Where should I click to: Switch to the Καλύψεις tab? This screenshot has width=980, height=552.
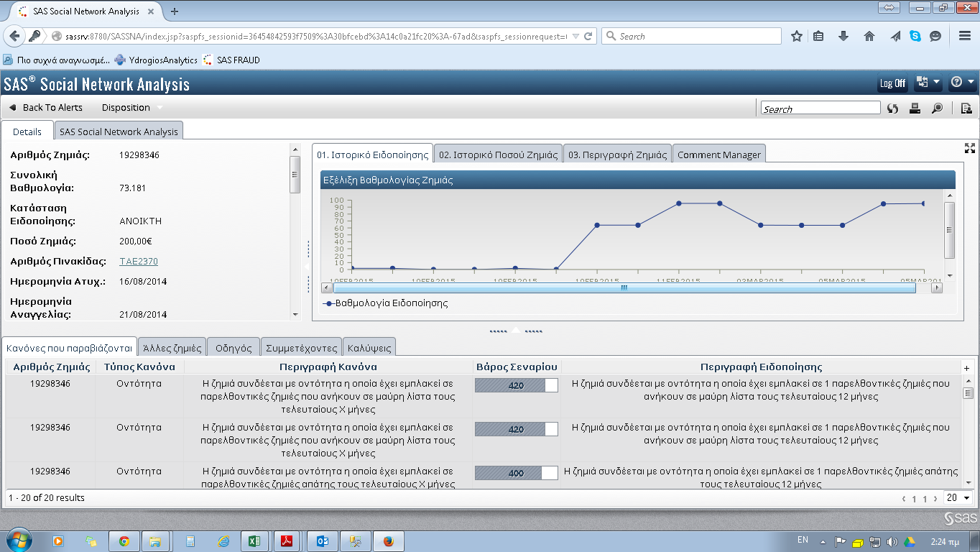tap(369, 348)
